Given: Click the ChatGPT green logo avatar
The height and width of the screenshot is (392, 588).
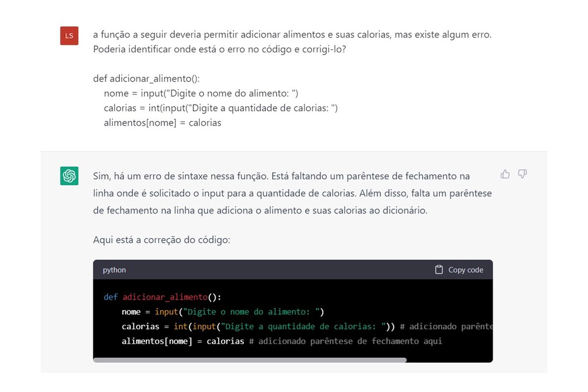Looking at the screenshot, I should (x=69, y=176).
